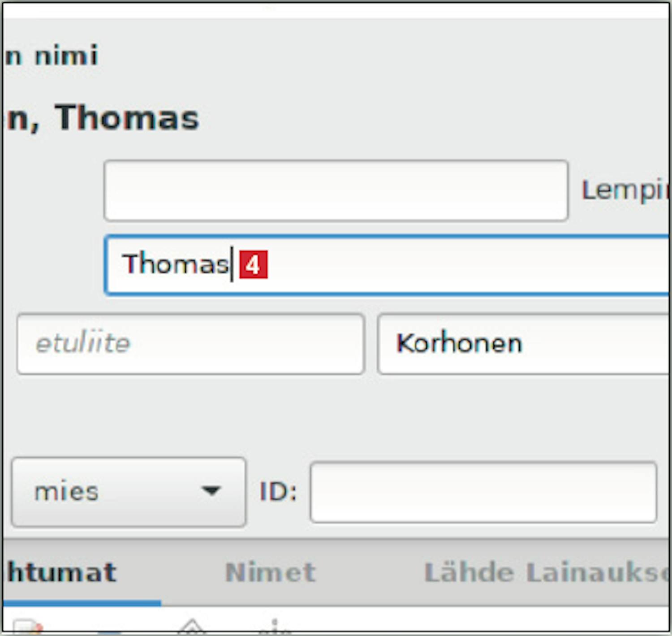Image resolution: width=672 pixels, height=636 pixels.
Task: Click the red 4 badge beside Thomas
Action: click(x=253, y=264)
